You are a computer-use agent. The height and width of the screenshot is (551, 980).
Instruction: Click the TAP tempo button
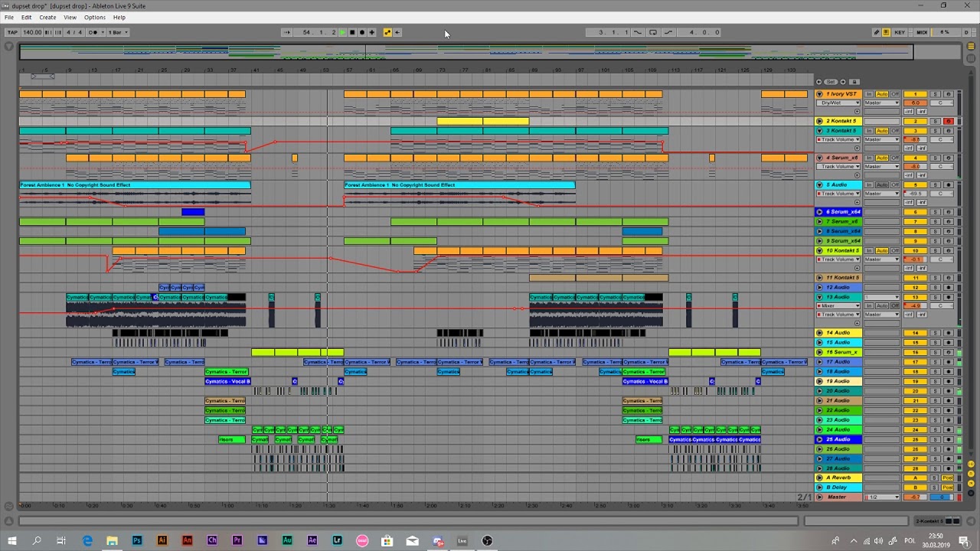12,32
